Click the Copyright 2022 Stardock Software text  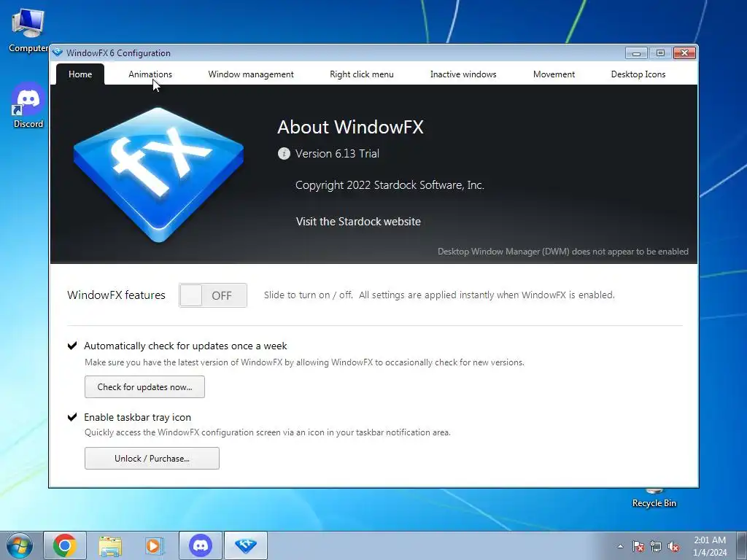click(x=390, y=184)
